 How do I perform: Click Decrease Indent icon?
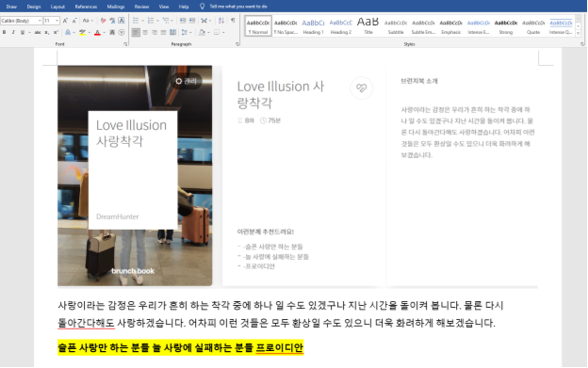(x=183, y=21)
